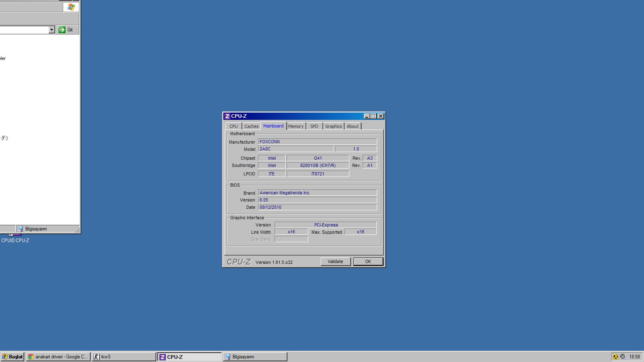The image size is (644, 362).
Task: Go to the About tab
Action: point(353,126)
